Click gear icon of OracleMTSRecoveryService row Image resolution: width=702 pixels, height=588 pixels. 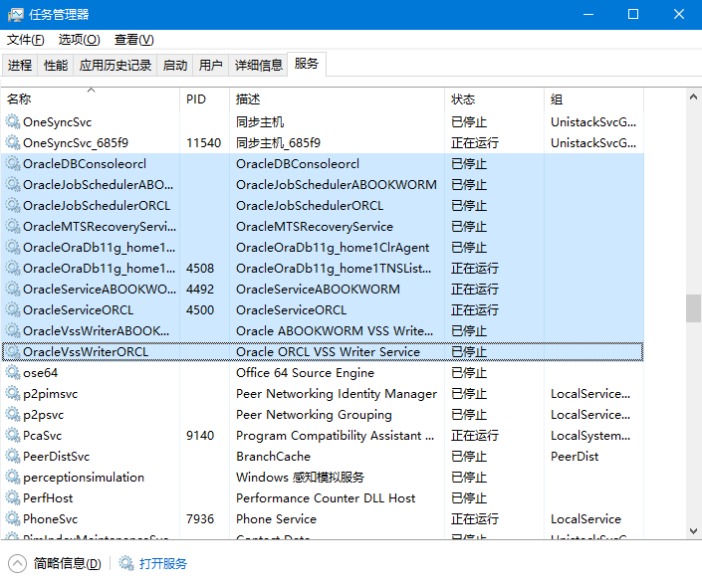(13, 227)
